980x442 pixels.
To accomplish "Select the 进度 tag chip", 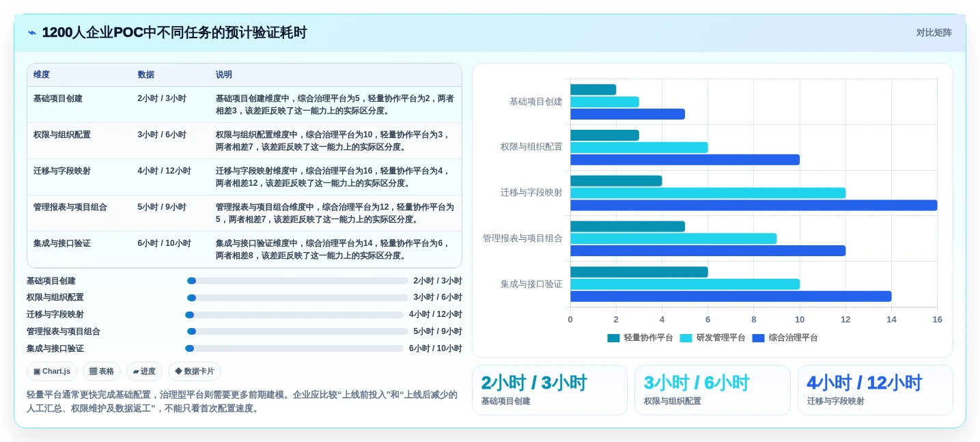I will click(x=144, y=371).
